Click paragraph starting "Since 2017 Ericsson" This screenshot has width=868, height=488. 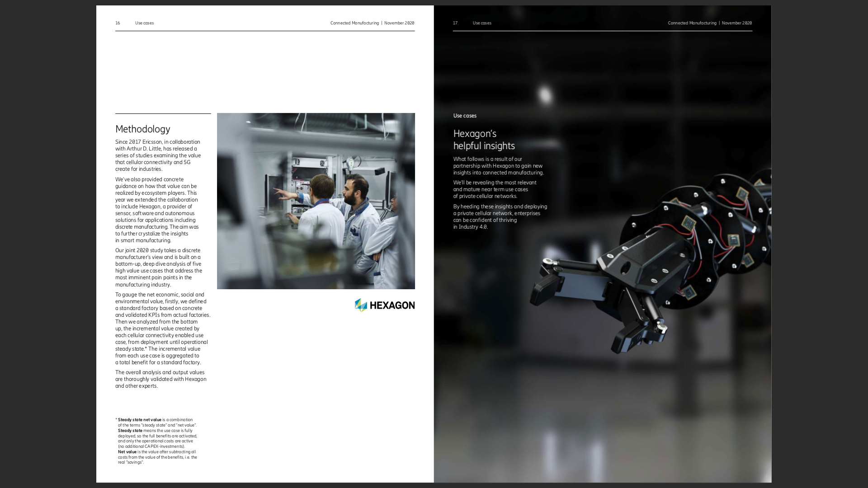coord(158,155)
